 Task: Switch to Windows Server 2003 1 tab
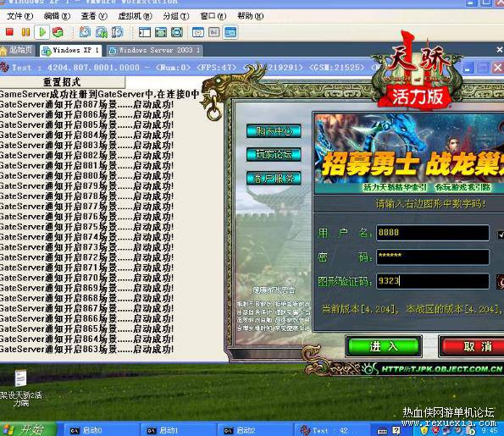point(155,51)
